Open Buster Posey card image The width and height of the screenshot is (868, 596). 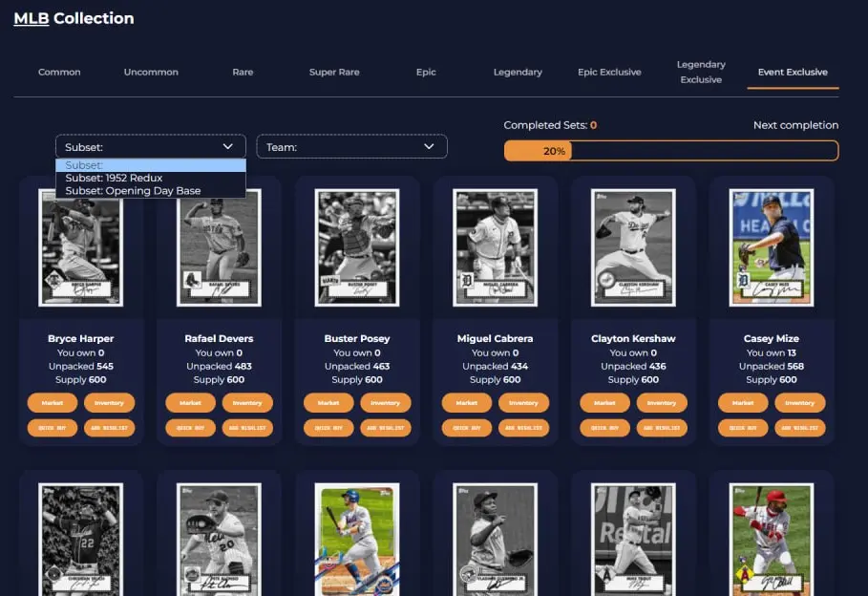pos(357,247)
